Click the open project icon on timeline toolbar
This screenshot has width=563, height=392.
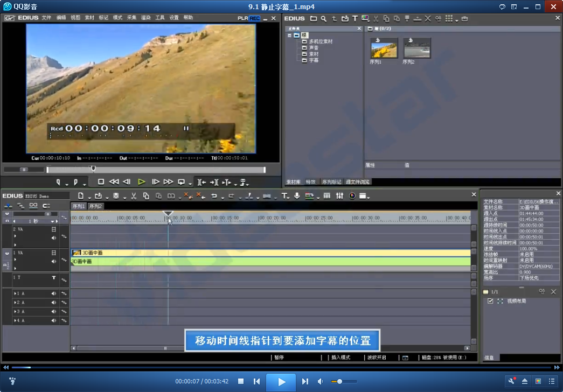[98, 195]
